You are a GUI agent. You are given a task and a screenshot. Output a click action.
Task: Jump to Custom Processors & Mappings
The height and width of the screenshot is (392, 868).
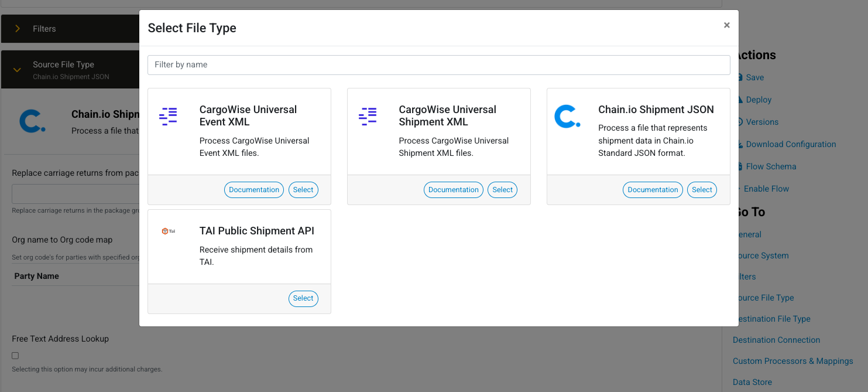tap(792, 361)
